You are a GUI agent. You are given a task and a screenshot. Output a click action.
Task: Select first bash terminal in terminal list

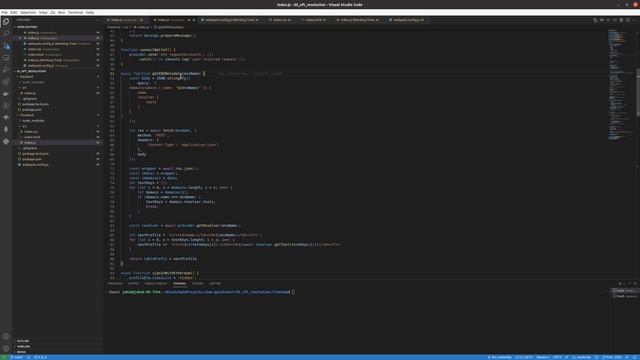(624, 291)
